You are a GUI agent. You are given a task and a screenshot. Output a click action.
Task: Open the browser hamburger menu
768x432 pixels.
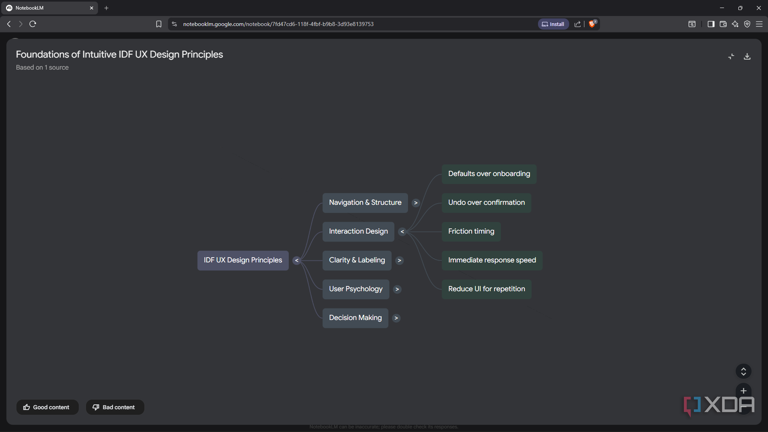coord(759,24)
